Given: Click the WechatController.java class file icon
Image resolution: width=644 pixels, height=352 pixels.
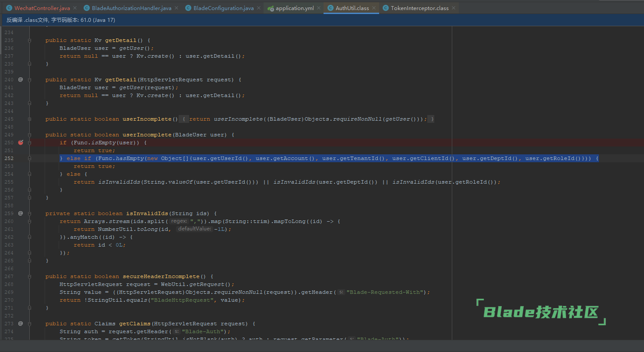Looking at the screenshot, I should click(9, 8).
